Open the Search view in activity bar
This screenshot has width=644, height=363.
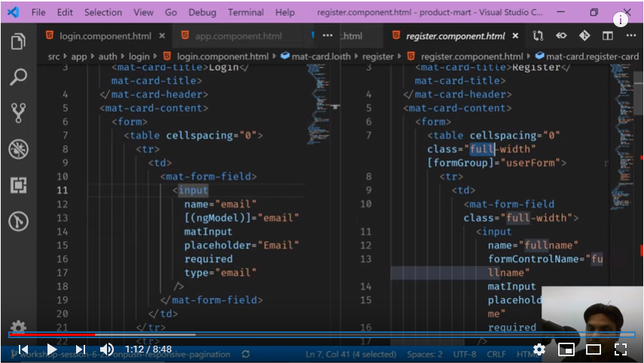[x=19, y=77]
